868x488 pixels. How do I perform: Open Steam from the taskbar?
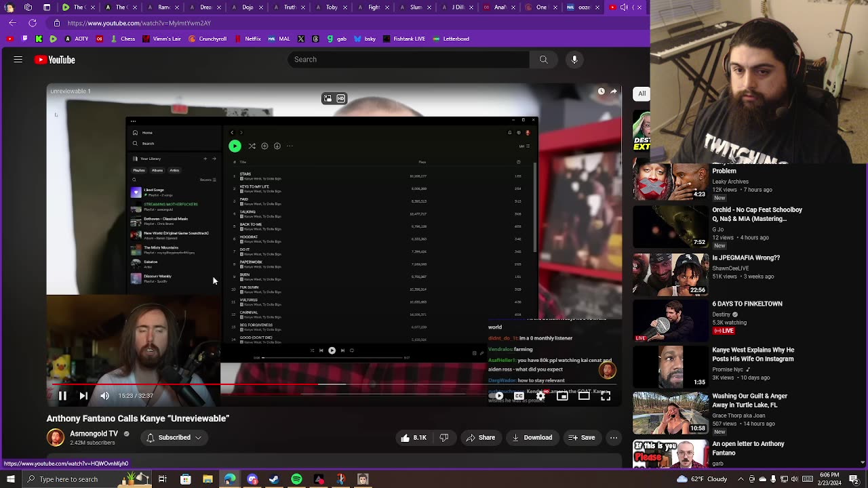coord(274,479)
